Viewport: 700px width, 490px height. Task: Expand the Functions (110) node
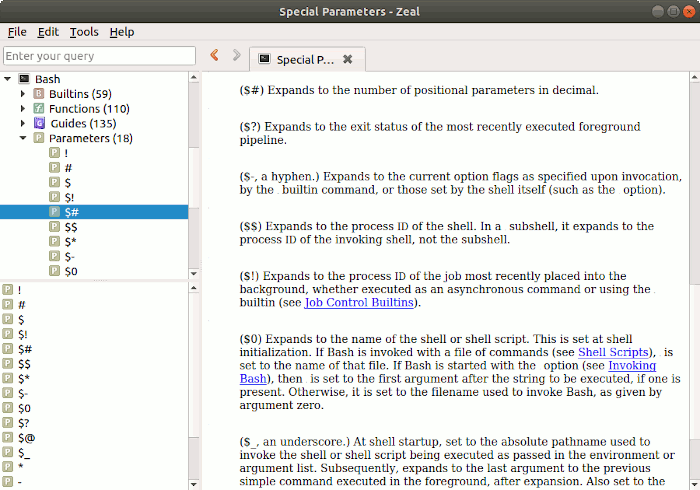click(23, 108)
